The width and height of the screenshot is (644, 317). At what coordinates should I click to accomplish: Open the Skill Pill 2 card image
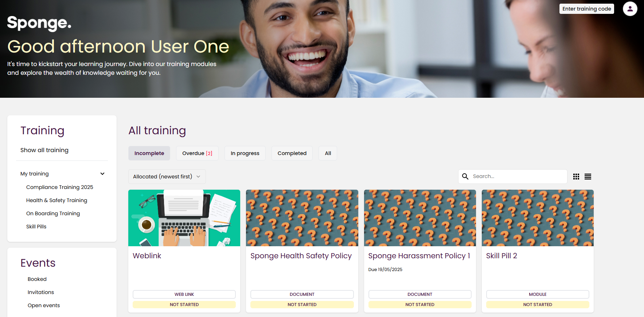tap(538, 218)
